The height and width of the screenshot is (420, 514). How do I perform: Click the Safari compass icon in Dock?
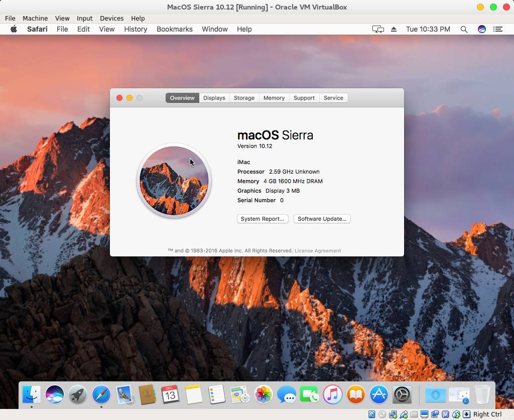coord(101,394)
